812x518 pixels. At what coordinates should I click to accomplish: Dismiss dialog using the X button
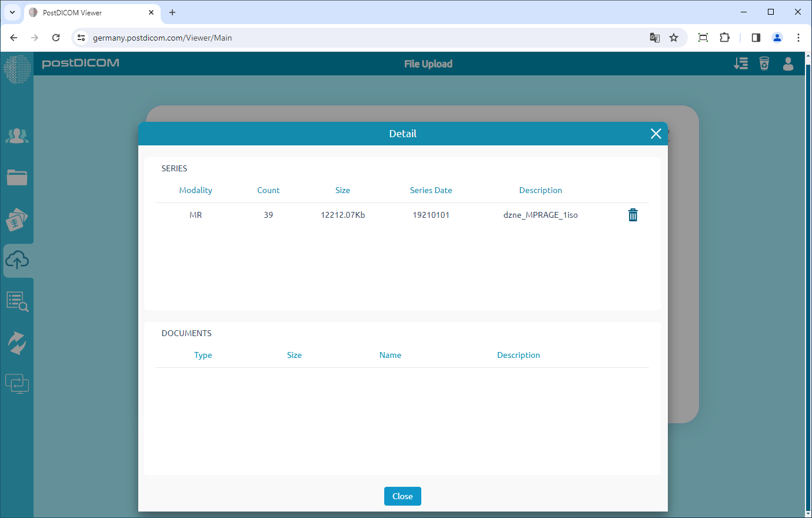(655, 134)
